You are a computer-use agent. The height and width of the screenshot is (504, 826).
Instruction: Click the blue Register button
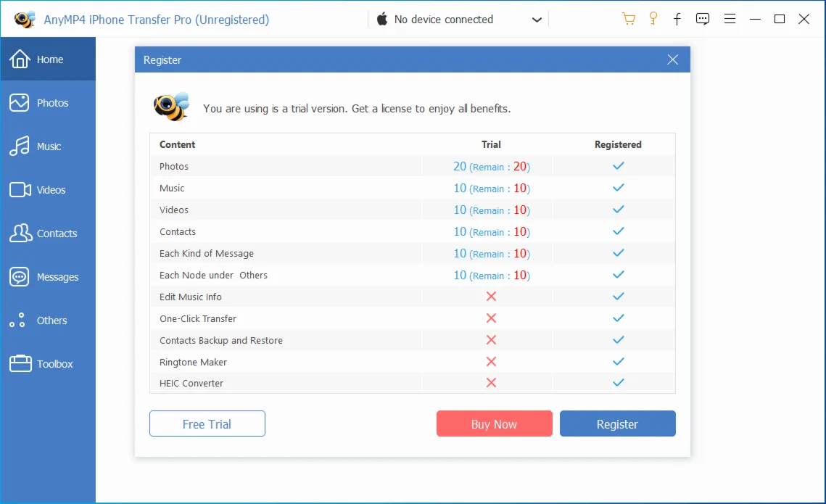click(617, 424)
